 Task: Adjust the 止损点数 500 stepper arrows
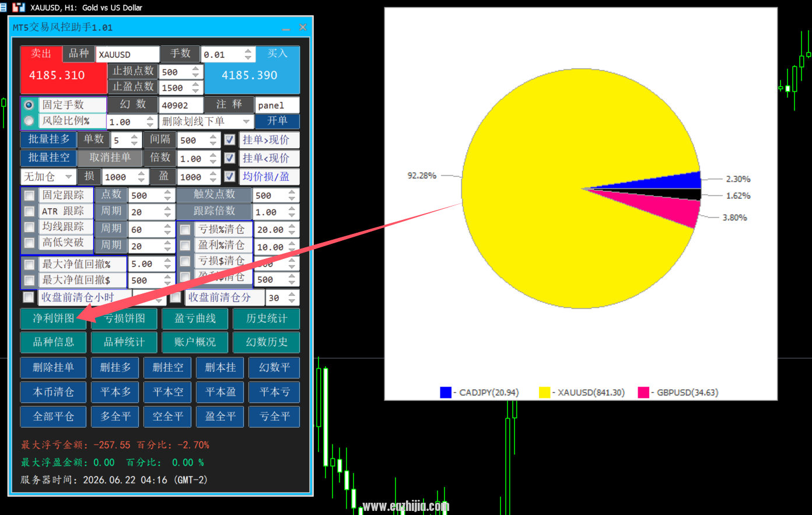pyautogui.click(x=196, y=72)
